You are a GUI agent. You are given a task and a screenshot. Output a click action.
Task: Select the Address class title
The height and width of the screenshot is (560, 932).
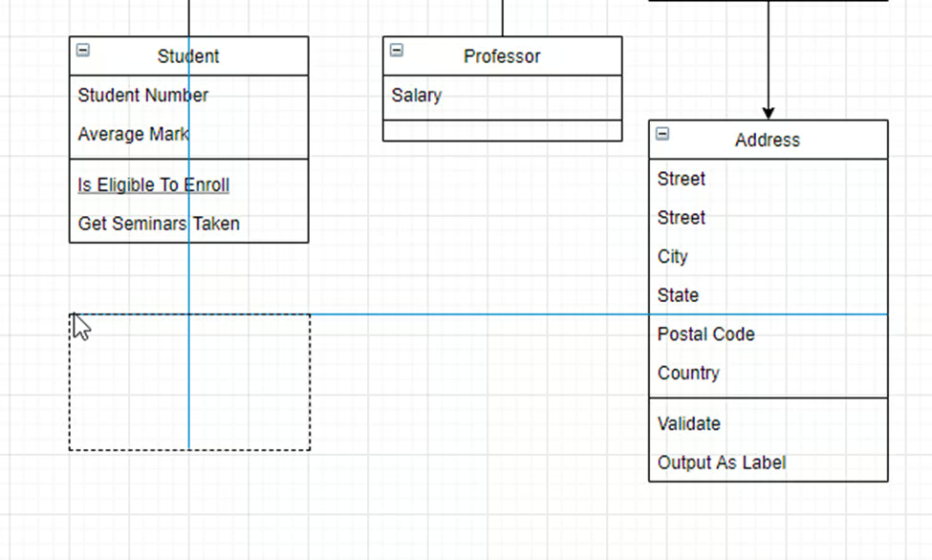[767, 140]
